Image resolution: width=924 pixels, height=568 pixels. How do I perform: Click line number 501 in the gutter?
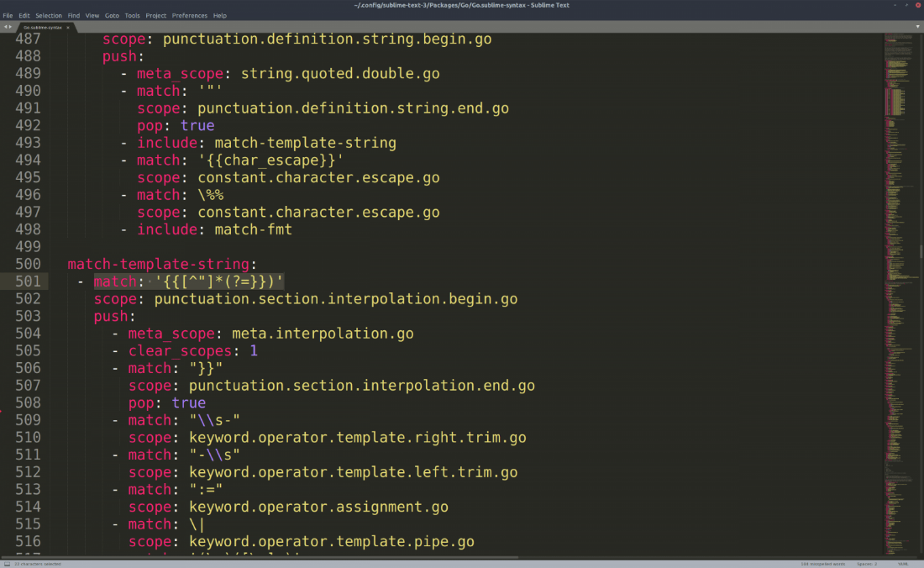point(26,281)
